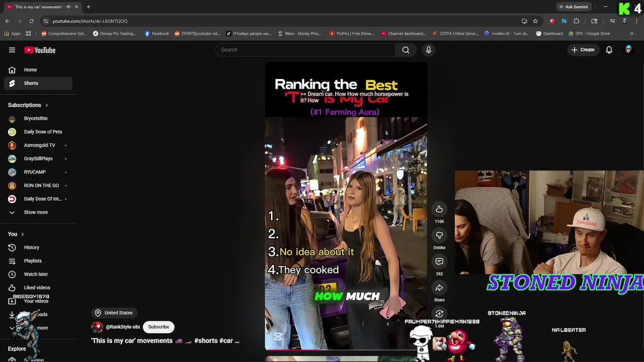Open Liked videos
This screenshot has height=362, width=644.
(38, 288)
